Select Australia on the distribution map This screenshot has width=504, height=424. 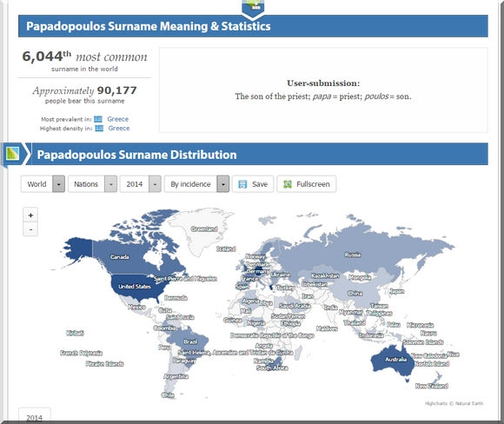click(396, 360)
